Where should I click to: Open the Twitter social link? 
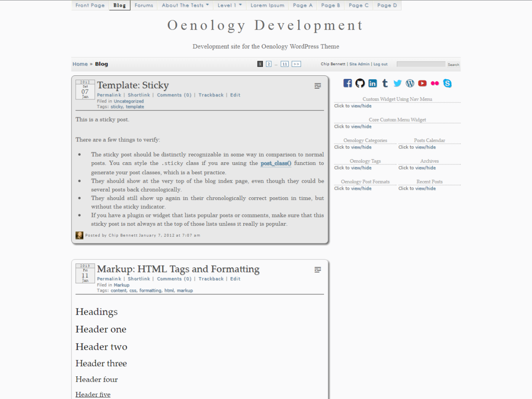(x=397, y=83)
